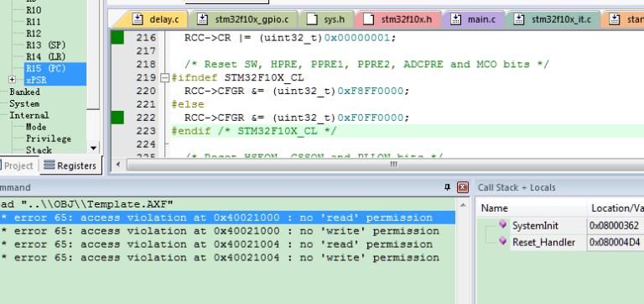Click the stm32f10x_it.c tab file icon
The image size is (644, 304).
point(520,19)
